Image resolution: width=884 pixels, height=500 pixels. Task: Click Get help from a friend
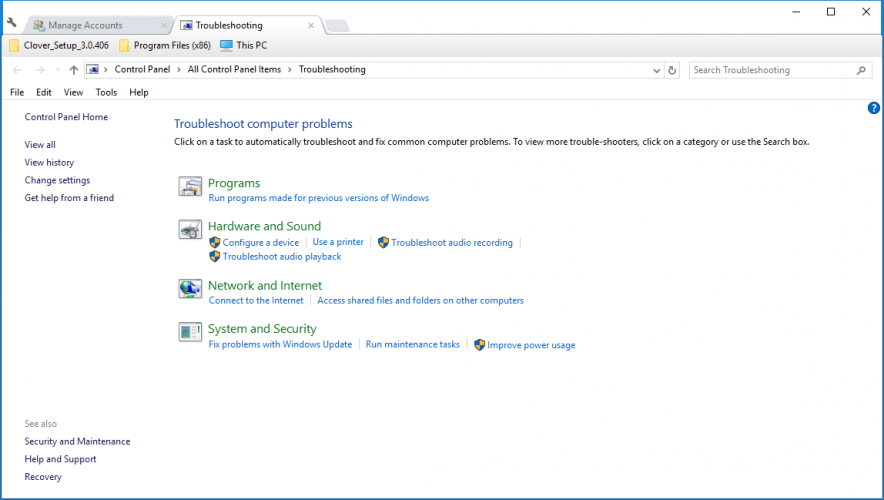(x=69, y=198)
